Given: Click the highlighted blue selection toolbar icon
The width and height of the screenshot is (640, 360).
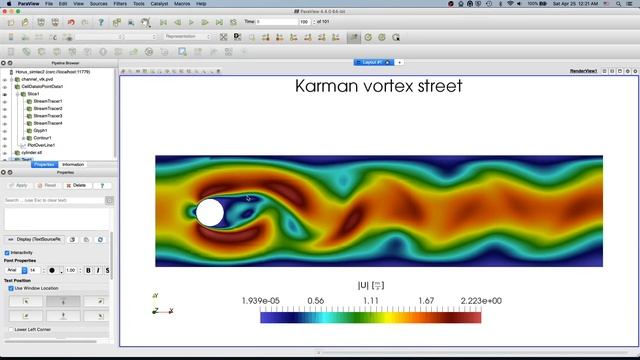Looking at the screenshot, I should click(x=182, y=52).
